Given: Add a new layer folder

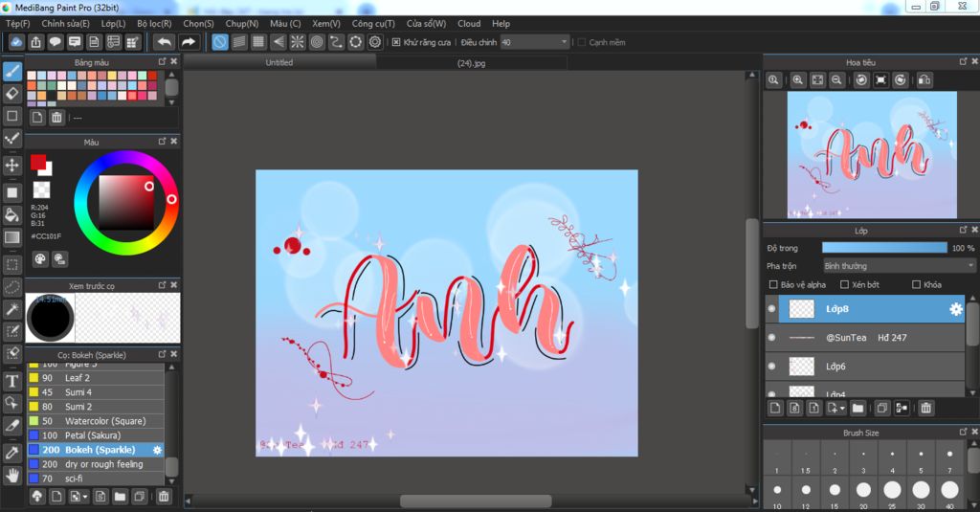Looking at the screenshot, I should click(857, 409).
